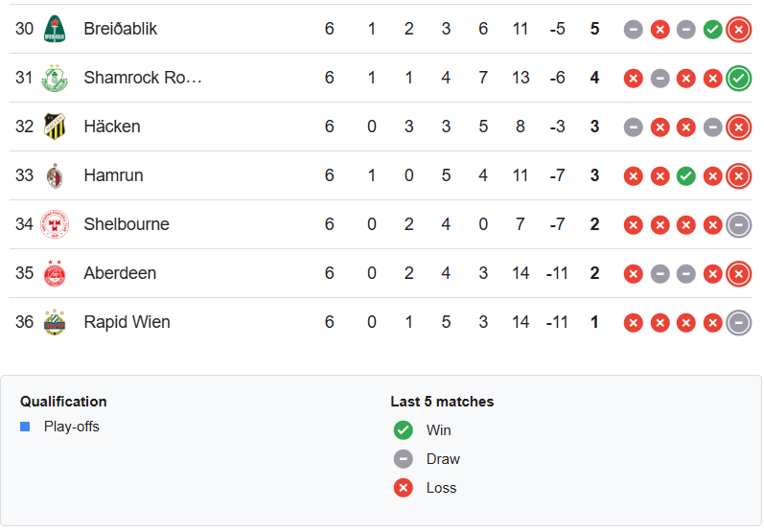Click Aberdeen's latest circled loss icon
This screenshot has width=764, height=532.
click(738, 273)
